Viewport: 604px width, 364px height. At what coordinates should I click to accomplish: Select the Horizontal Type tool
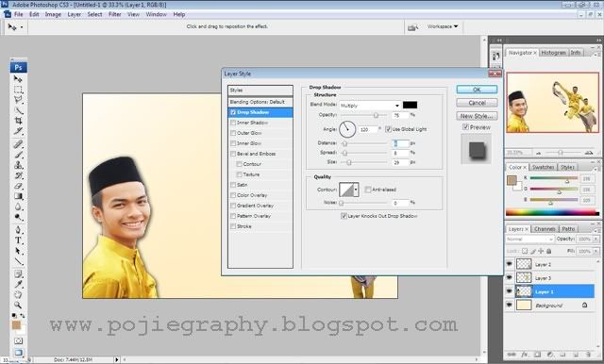(18, 240)
